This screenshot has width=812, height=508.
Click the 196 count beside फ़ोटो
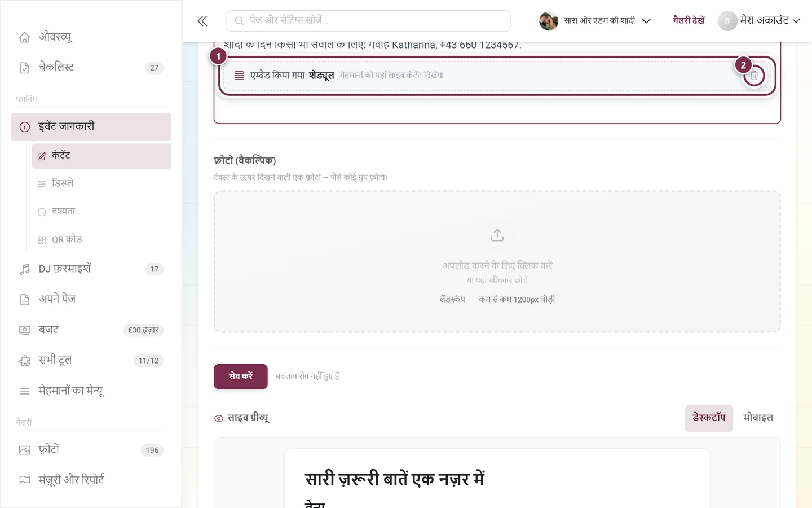coord(152,450)
